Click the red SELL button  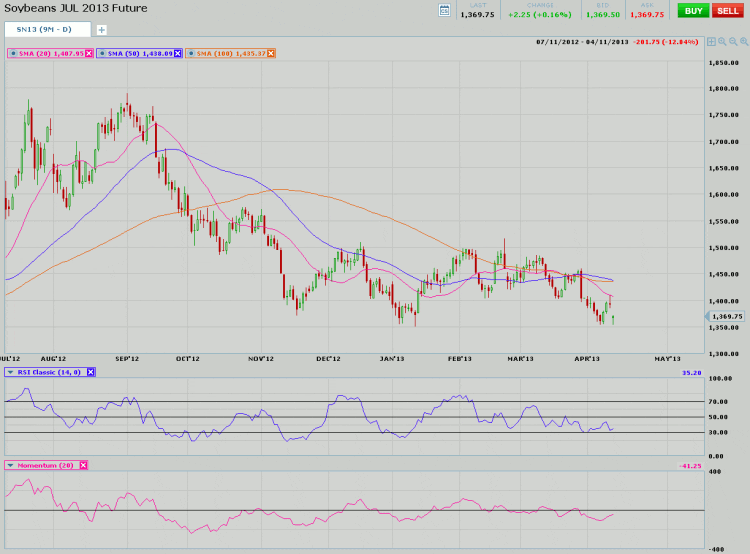pyautogui.click(x=726, y=10)
